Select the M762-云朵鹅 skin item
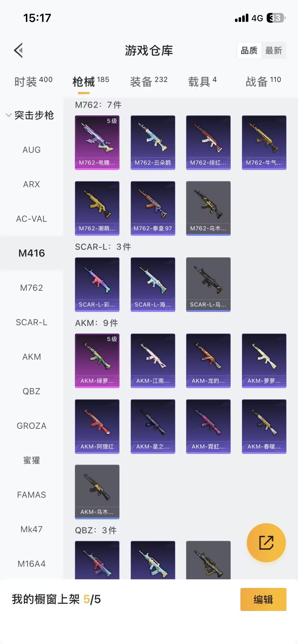298x644 pixels. [153, 142]
